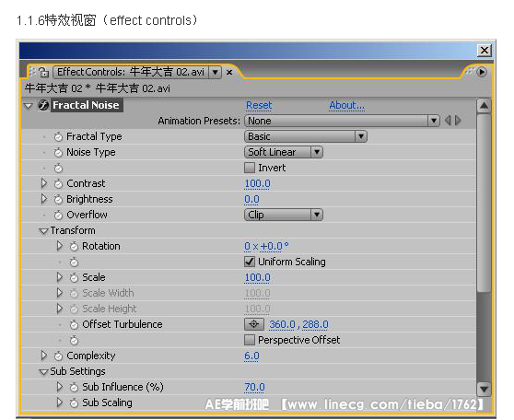Enable the Sub Influence stopwatch
514x420 pixels.
[x=74, y=387]
